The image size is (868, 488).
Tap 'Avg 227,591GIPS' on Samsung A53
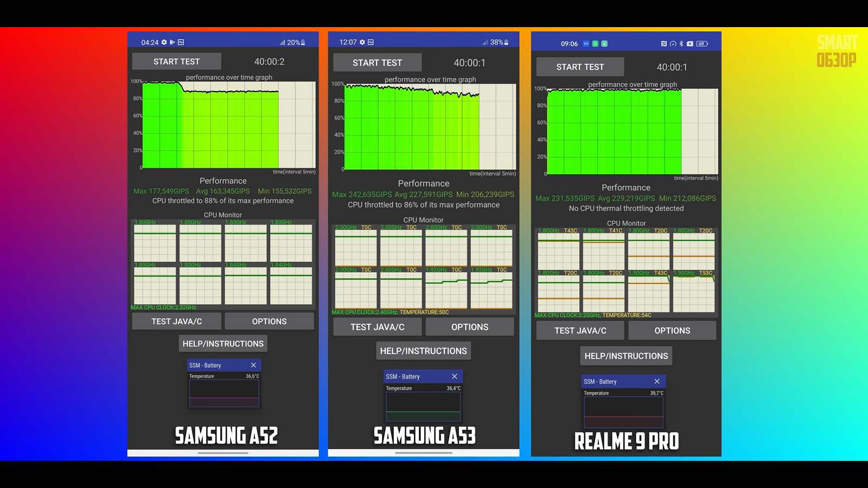pyautogui.click(x=424, y=195)
